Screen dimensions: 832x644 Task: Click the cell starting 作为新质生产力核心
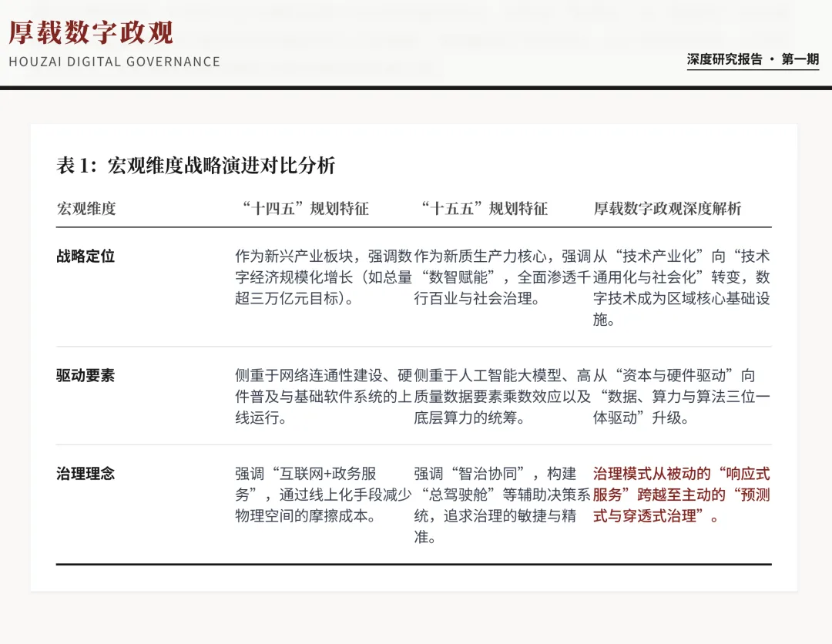(x=502, y=277)
